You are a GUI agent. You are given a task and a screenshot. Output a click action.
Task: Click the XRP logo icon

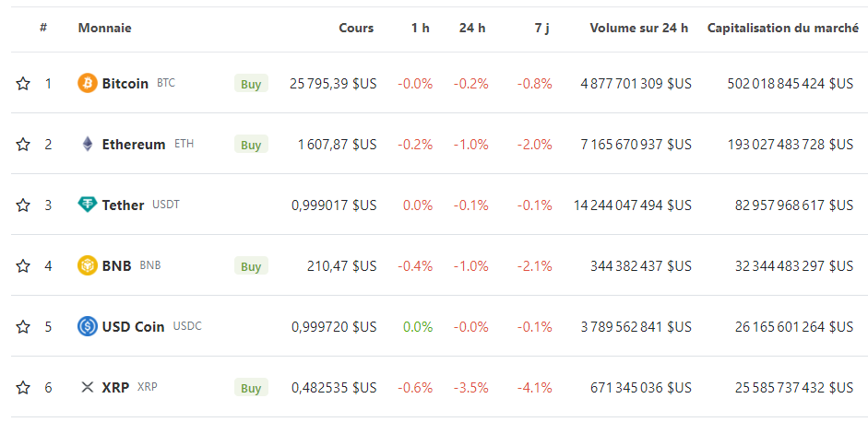pos(88,388)
